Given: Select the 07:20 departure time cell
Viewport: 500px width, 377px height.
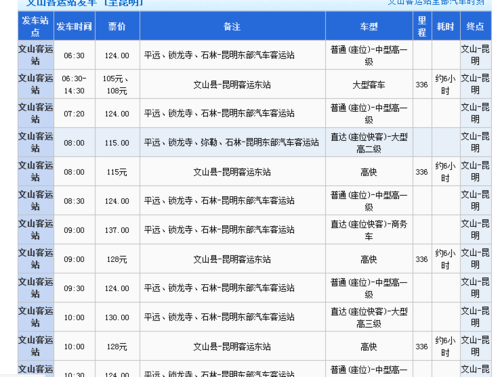Looking at the screenshot, I should 74,114.
